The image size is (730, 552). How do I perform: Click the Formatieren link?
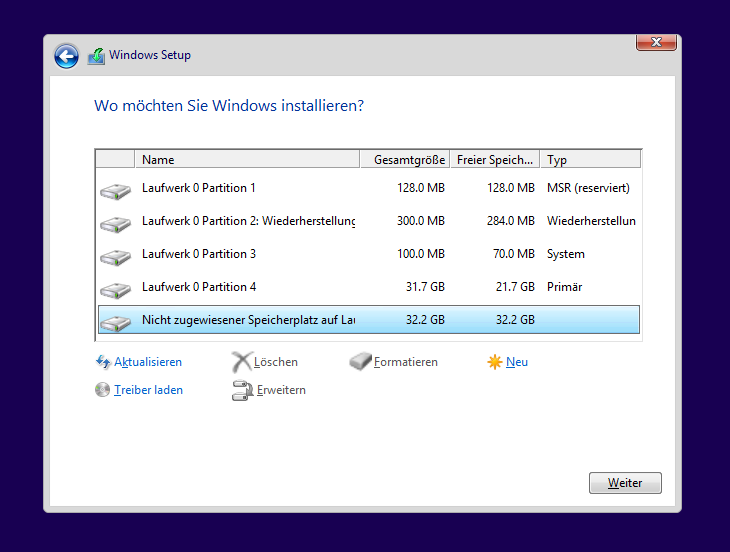[x=406, y=362]
